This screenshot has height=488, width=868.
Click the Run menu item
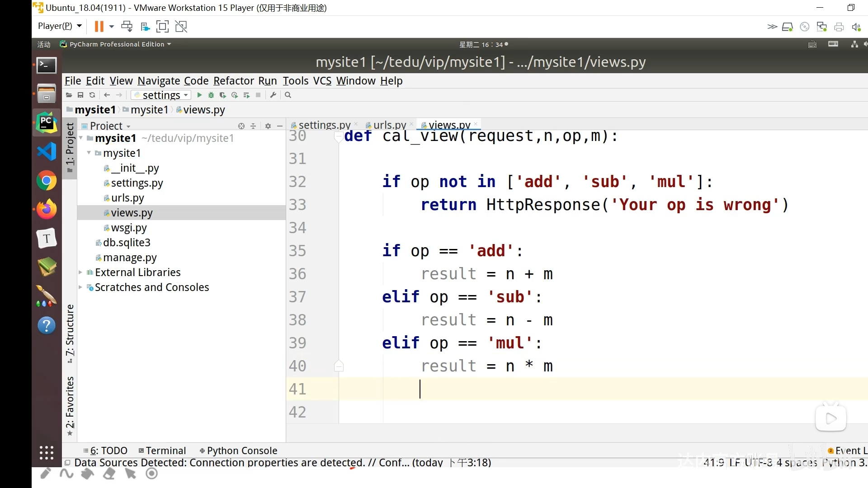[x=266, y=80]
